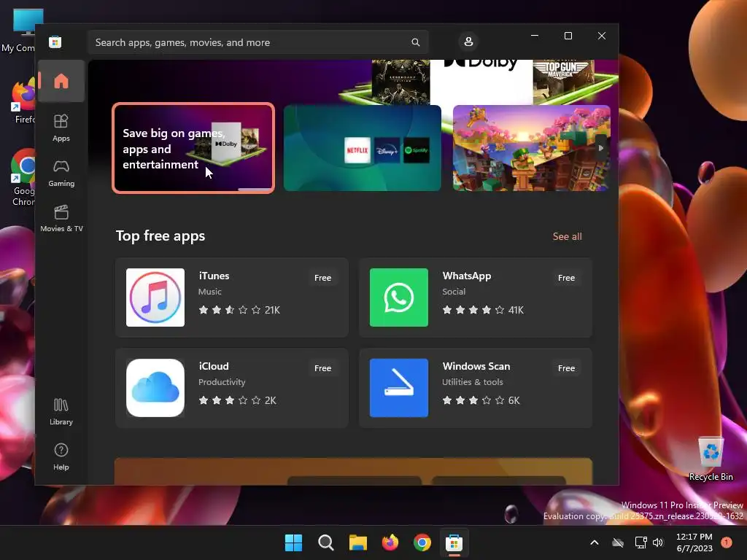Open the Help page
The height and width of the screenshot is (560, 747).
tap(61, 456)
